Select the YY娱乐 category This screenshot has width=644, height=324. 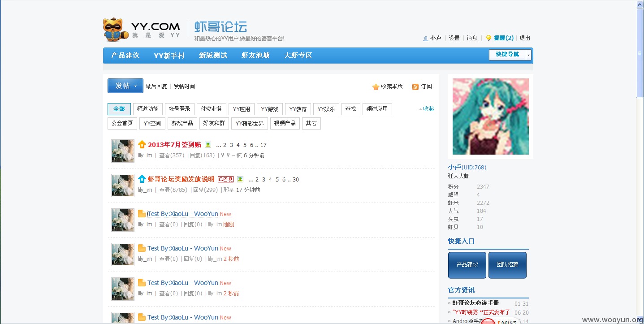(x=326, y=109)
